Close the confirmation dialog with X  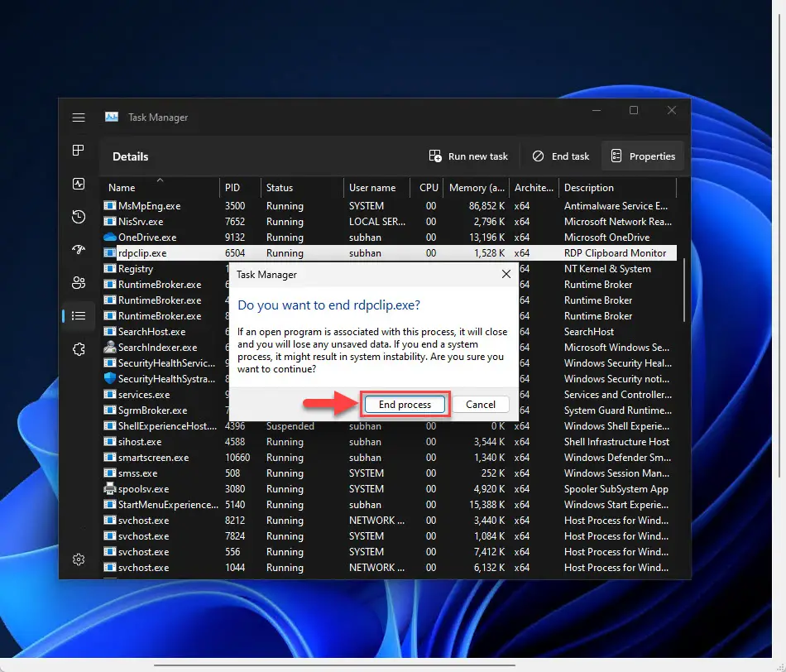click(506, 274)
